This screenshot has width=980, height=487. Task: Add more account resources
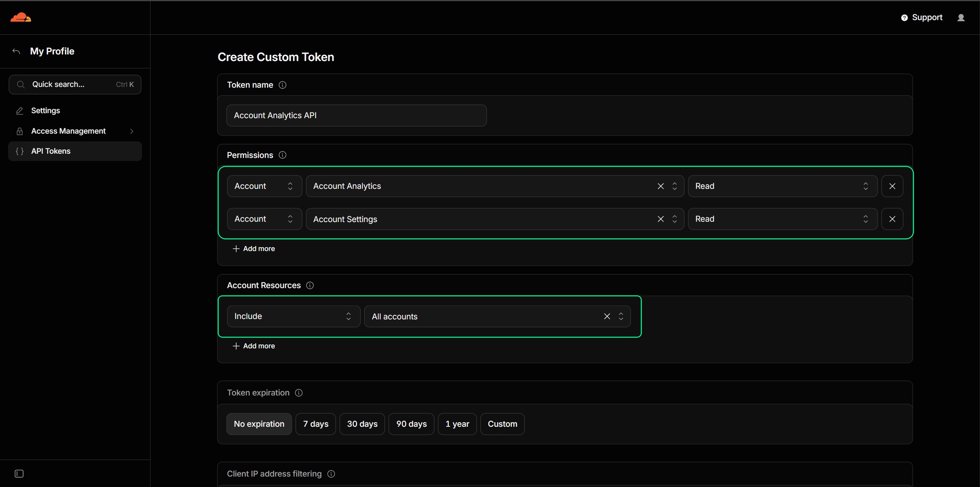[x=254, y=346]
